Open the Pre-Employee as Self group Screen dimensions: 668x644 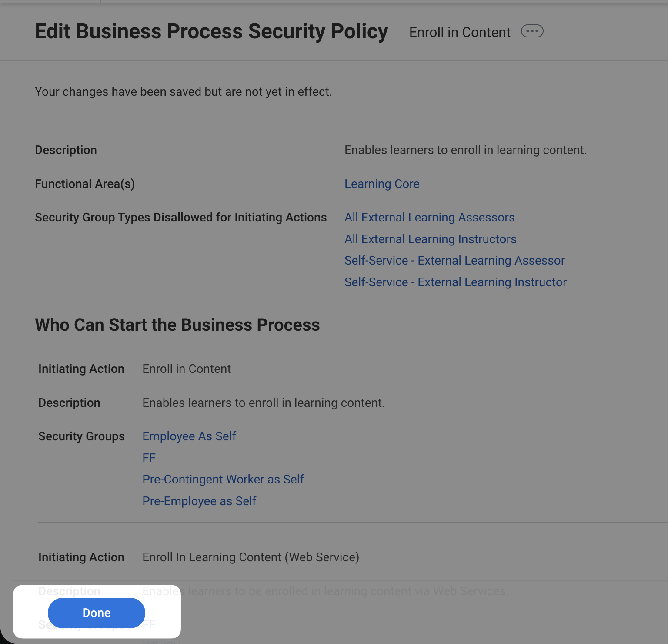199,501
